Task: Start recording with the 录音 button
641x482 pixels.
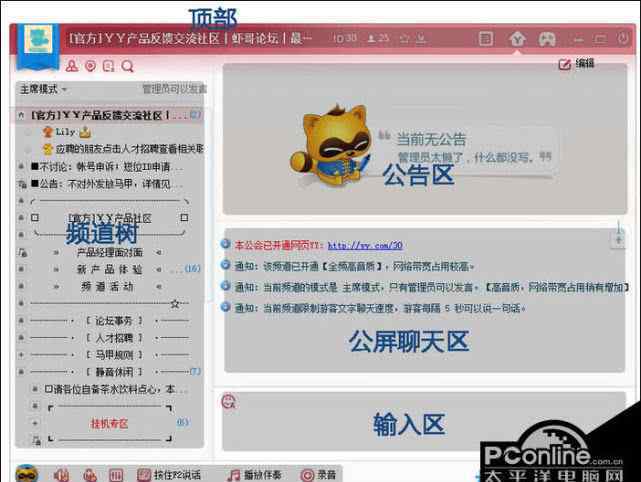Action: (318, 475)
